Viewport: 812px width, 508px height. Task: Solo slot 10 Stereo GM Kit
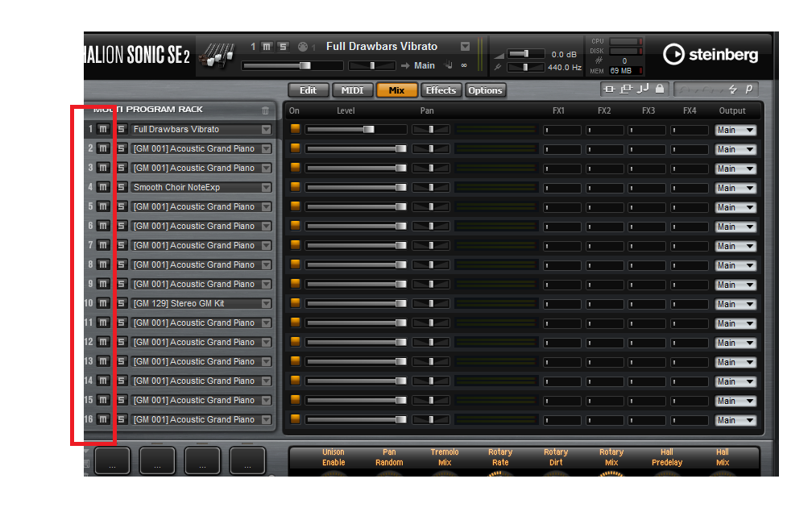pyautogui.click(x=121, y=303)
